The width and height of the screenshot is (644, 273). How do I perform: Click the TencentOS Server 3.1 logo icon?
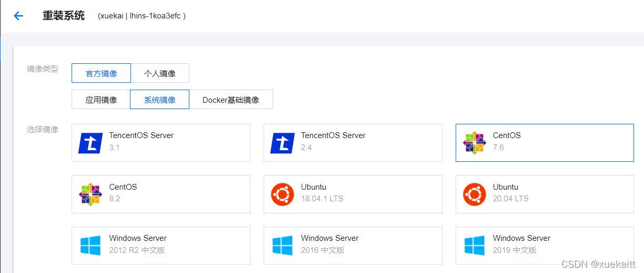pos(90,143)
